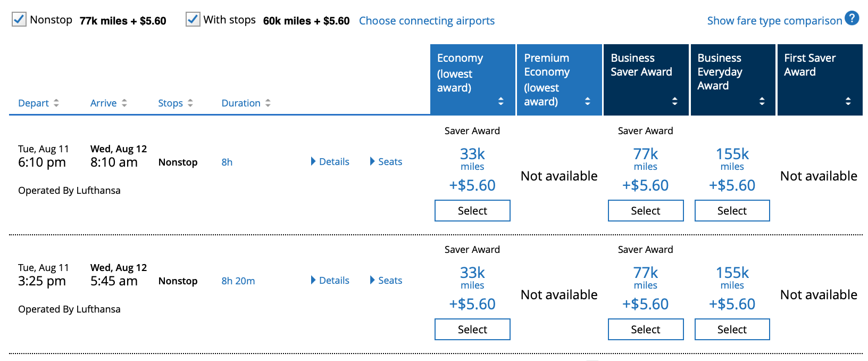The width and height of the screenshot is (868, 361).
Task: Expand Details for the 6:10 pm flight
Action: pos(330,161)
